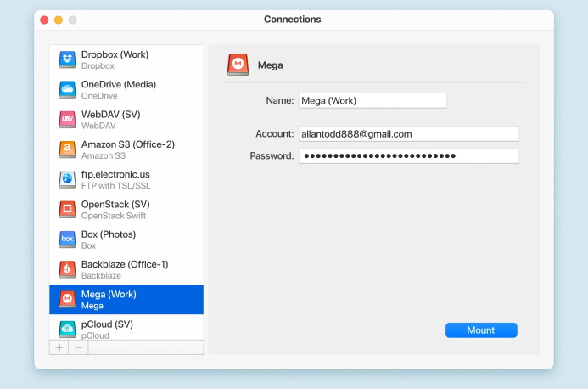
Task: Click the WebDAV drive icon
Action: tap(68, 120)
